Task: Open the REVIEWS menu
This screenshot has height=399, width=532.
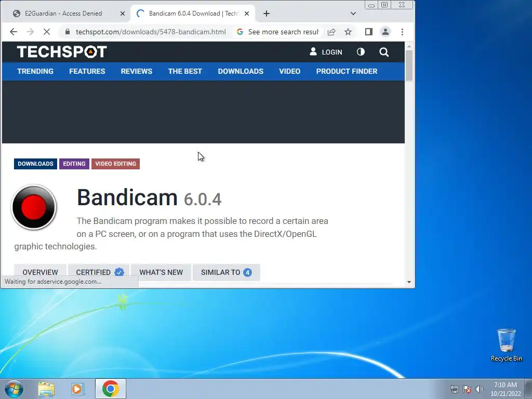Action: [x=137, y=71]
